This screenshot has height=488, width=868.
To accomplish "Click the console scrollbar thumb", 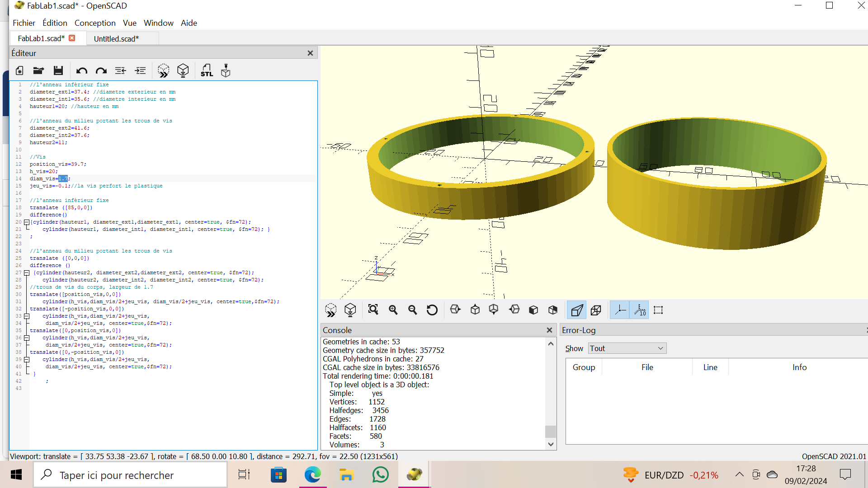I will (x=551, y=432).
